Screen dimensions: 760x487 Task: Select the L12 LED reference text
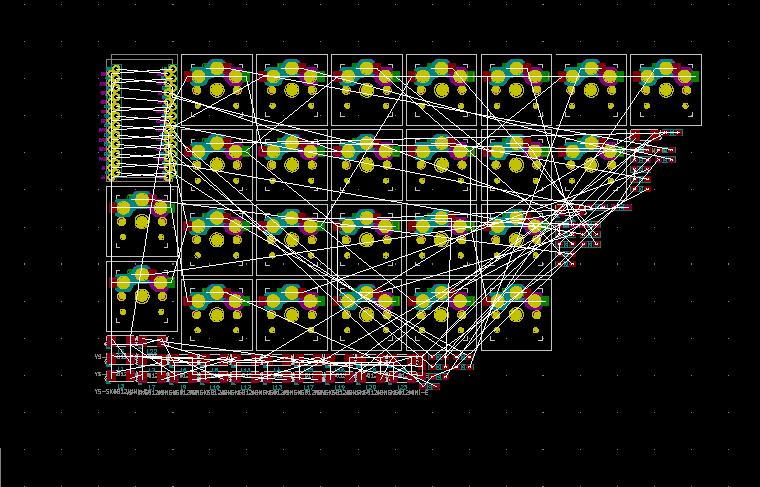246,387
